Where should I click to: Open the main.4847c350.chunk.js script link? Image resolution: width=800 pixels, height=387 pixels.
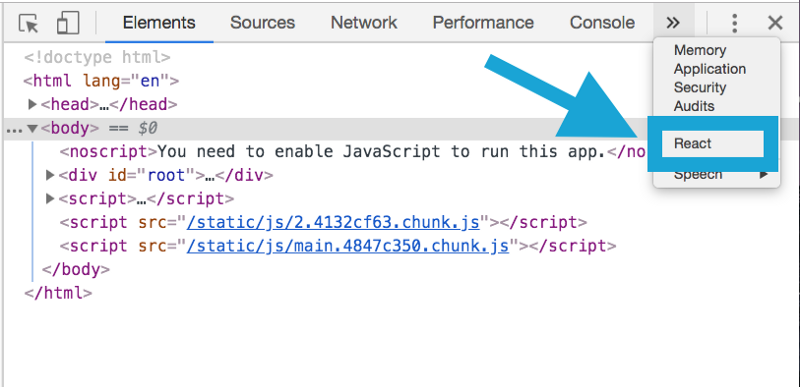coord(347,246)
